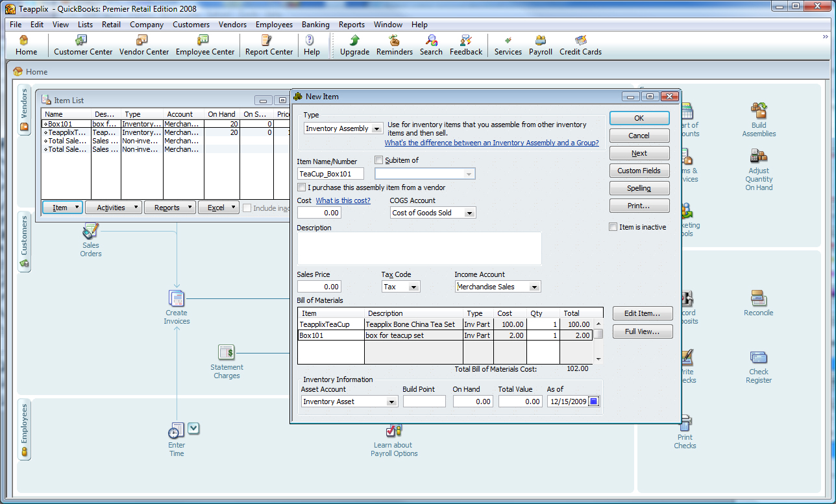Select the Customers side tab
Screen dimensions: 836x504
(x=25, y=242)
